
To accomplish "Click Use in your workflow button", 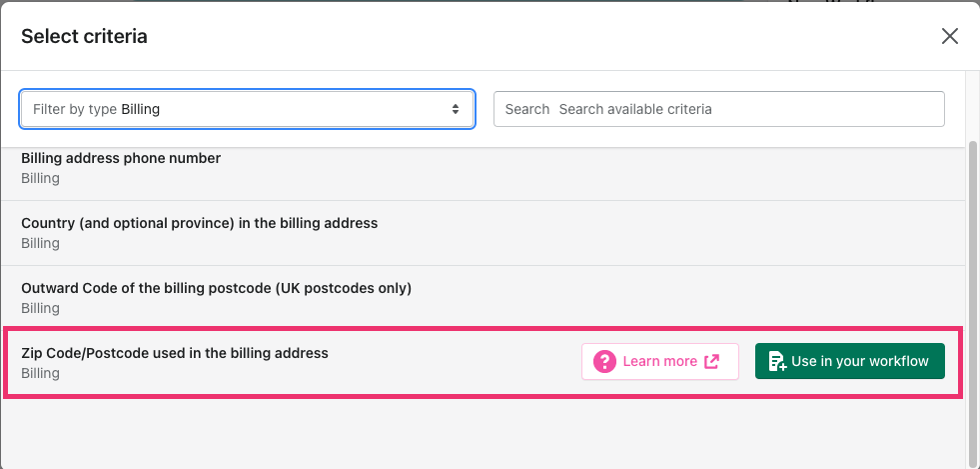I will 849,361.
